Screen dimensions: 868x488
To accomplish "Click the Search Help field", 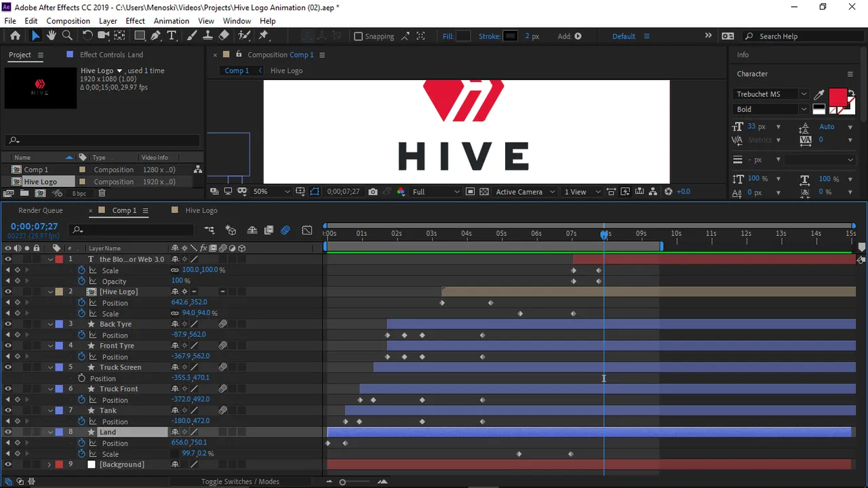I will (804, 37).
